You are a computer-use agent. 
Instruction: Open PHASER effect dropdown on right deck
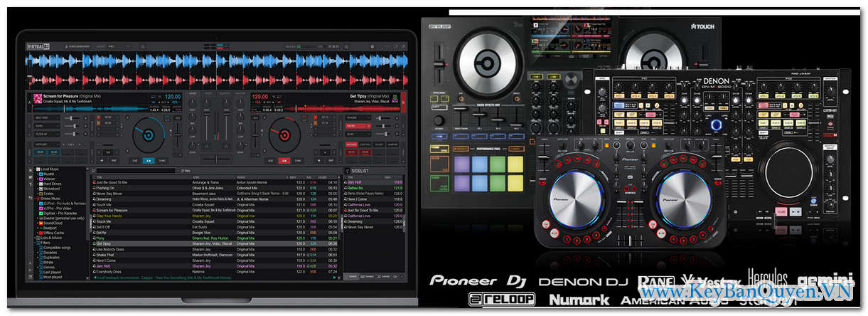click(x=358, y=117)
